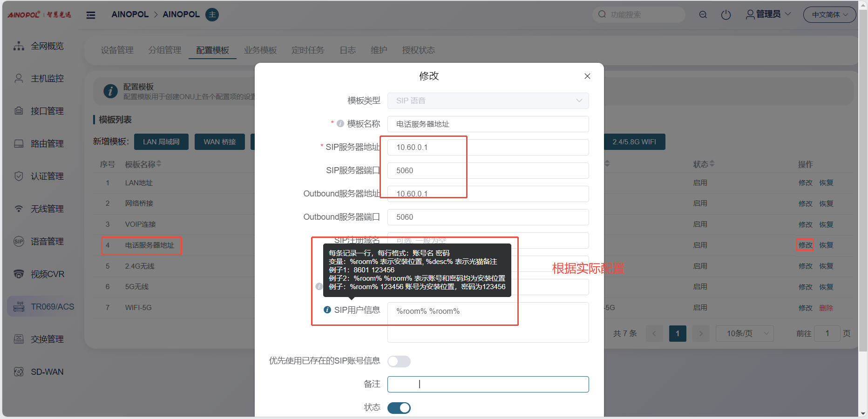Switch to the 设备管理 tab
This screenshot has height=419, width=868.
pos(117,50)
